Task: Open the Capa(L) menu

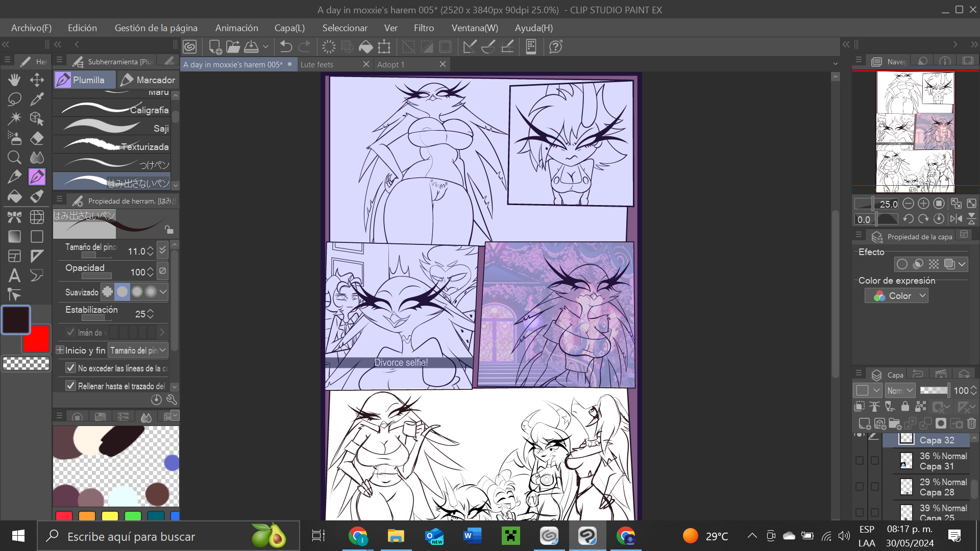Action: 289,28
